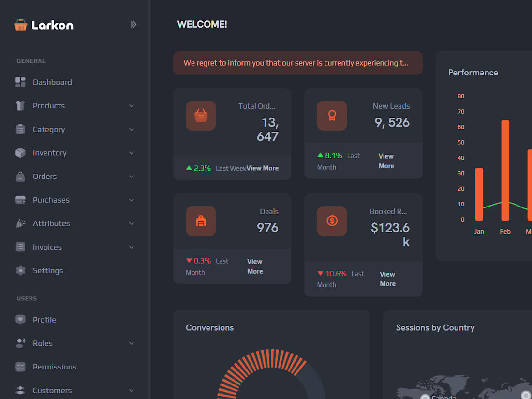Click the award badge icon on New Leads

pos(332,116)
